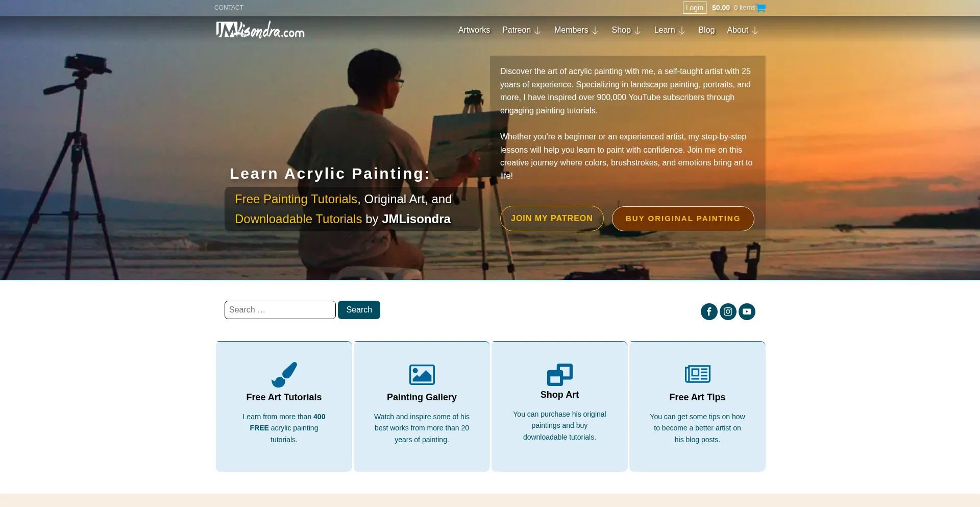Click the JMLisondra.com logo
This screenshot has width=980, height=507.
point(260,30)
